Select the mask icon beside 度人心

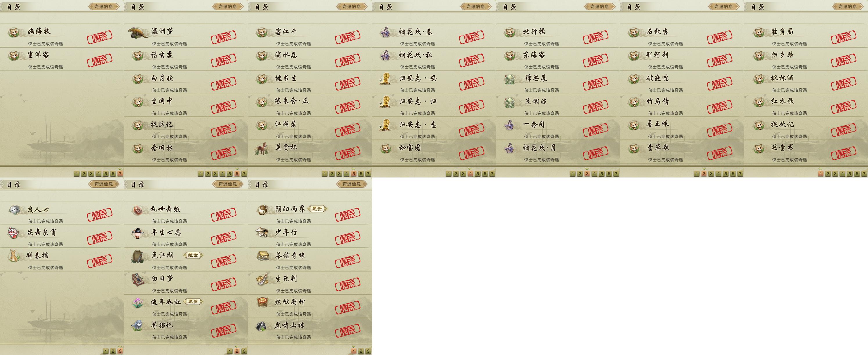coord(14,210)
